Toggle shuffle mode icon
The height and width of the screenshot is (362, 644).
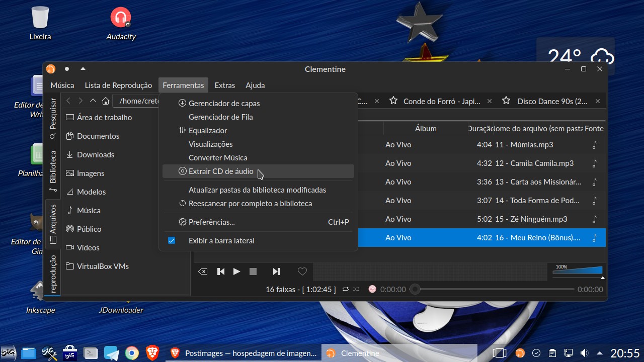356,290
